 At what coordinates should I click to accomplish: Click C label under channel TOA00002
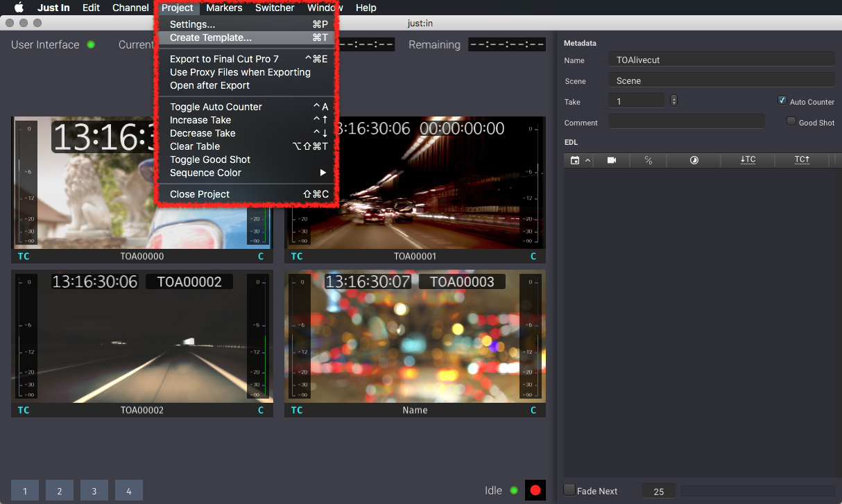point(261,410)
